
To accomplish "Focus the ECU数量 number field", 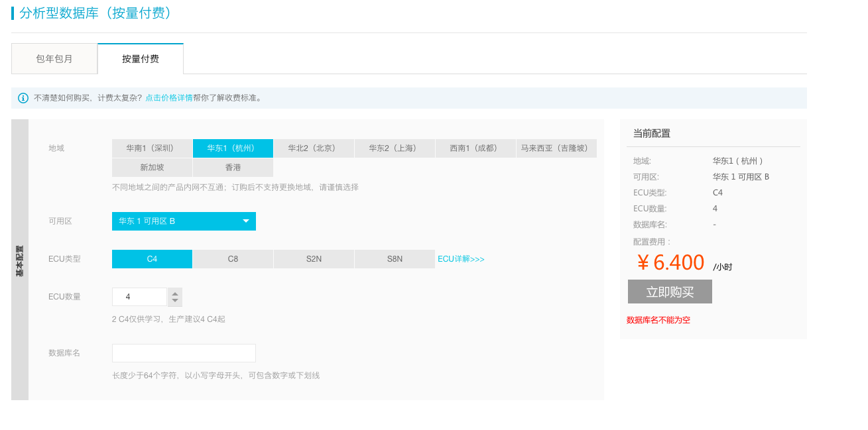I will (139, 297).
